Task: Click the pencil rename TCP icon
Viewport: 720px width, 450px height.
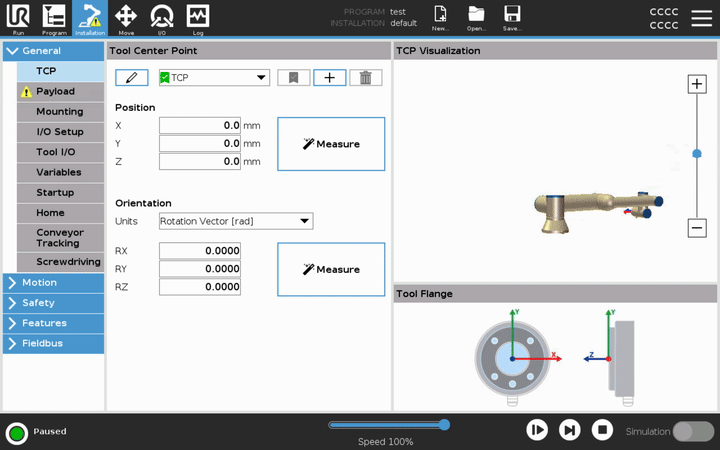Action: pyautogui.click(x=132, y=78)
